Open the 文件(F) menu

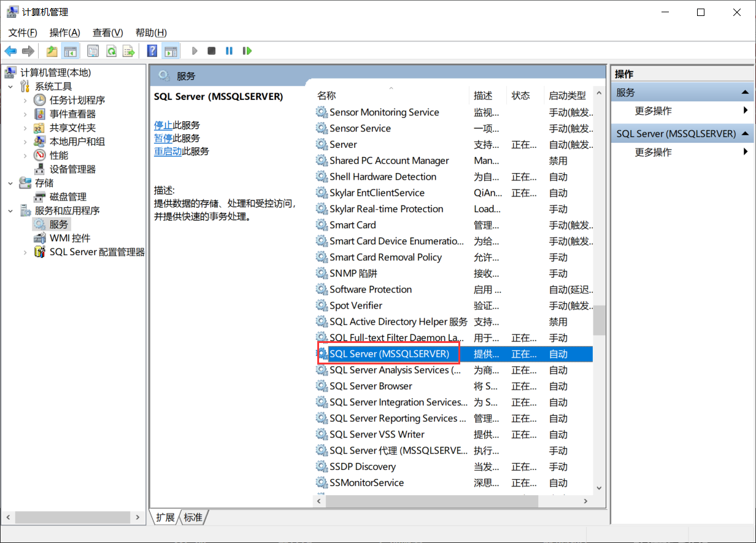pos(23,33)
